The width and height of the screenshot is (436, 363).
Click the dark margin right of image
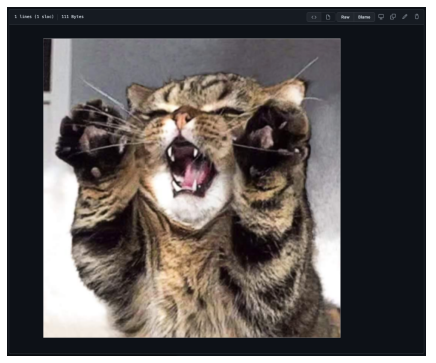click(383, 188)
